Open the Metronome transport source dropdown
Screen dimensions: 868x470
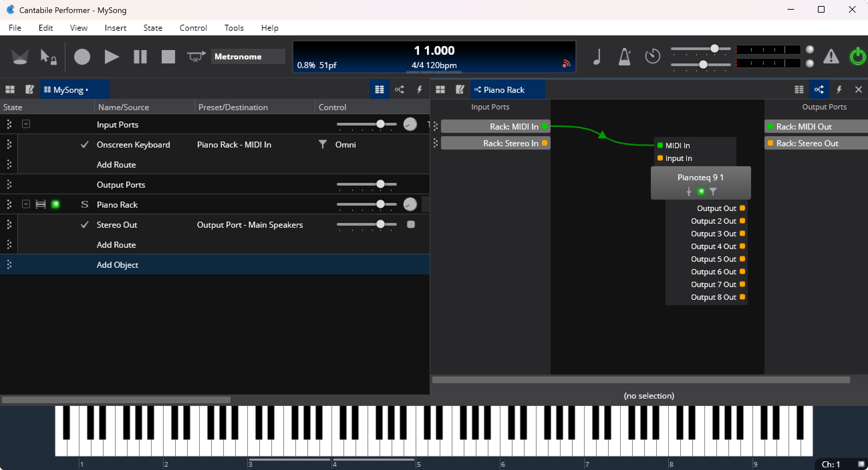click(248, 56)
